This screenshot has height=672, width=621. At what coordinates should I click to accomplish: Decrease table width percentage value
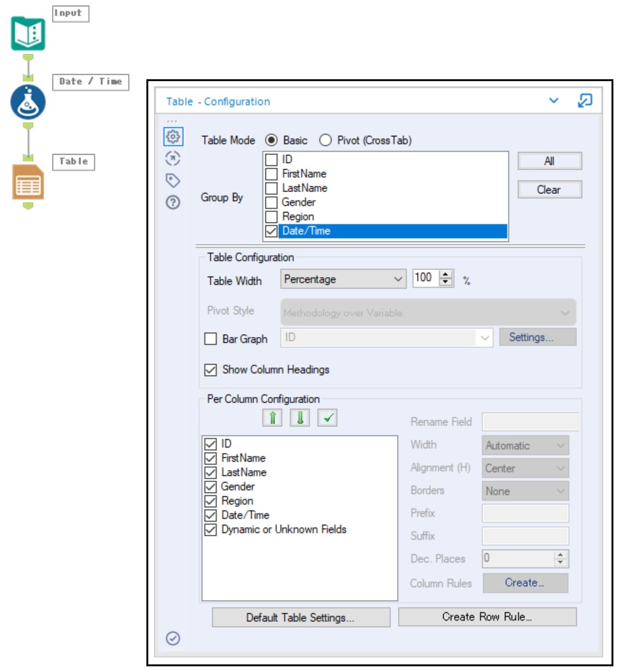(x=445, y=282)
